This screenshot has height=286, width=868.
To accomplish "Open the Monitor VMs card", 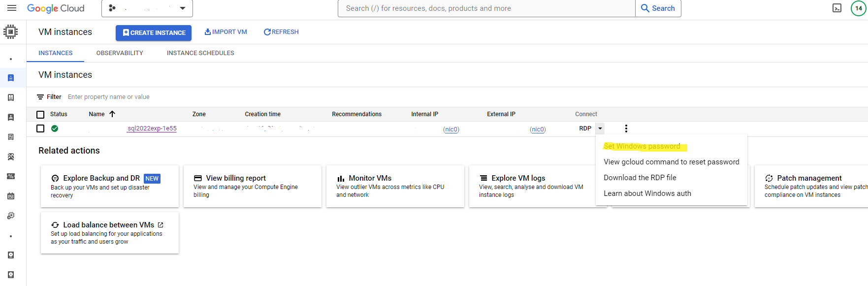I will click(x=395, y=186).
